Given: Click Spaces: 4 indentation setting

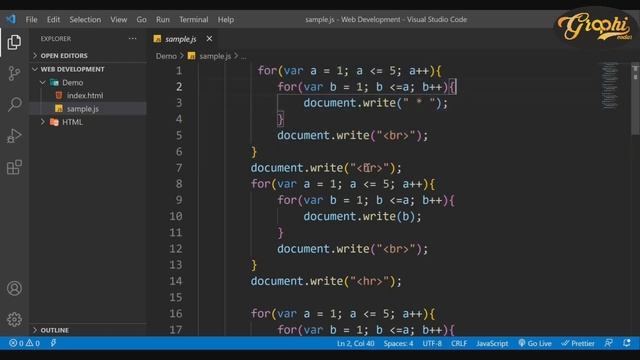Looking at the screenshot, I should click(x=398, y=343).
